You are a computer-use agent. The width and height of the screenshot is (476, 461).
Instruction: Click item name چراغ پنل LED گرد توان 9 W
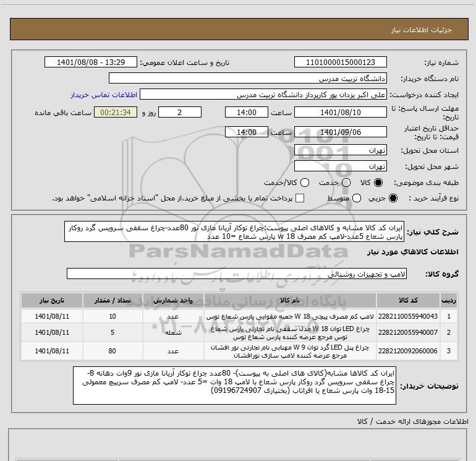click(x=290, y=351)
